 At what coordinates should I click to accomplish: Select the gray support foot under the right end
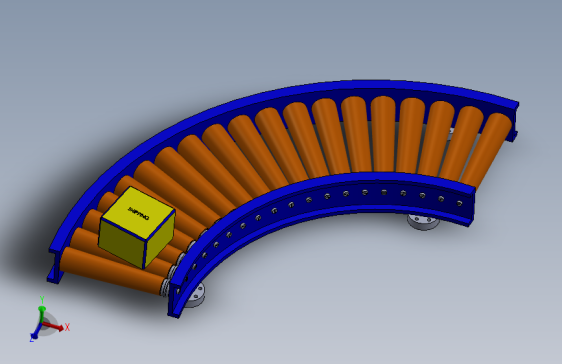[423, 222]
